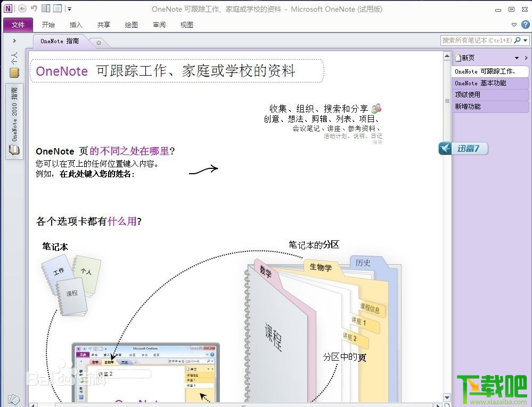This screenshot has width=532, height=407.
Task: Select the 'OneNote 基本功能' page
Action: (x=490, y=83)
